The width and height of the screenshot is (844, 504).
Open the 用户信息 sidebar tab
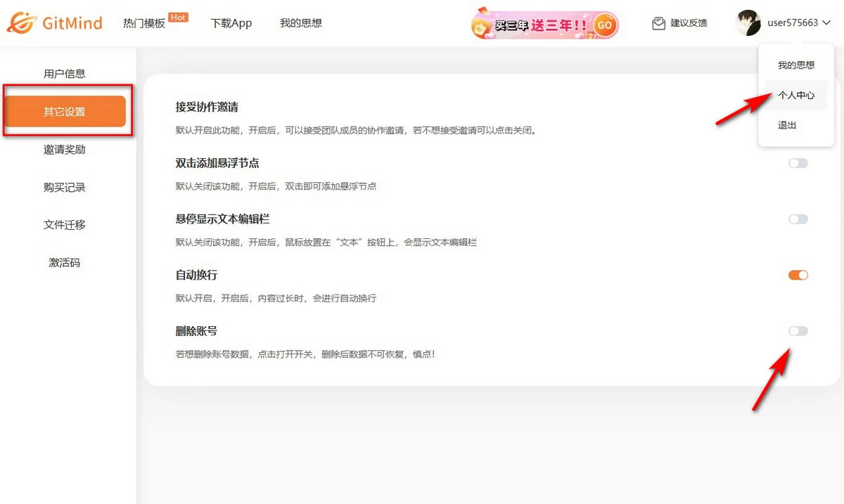pos(65,74)
